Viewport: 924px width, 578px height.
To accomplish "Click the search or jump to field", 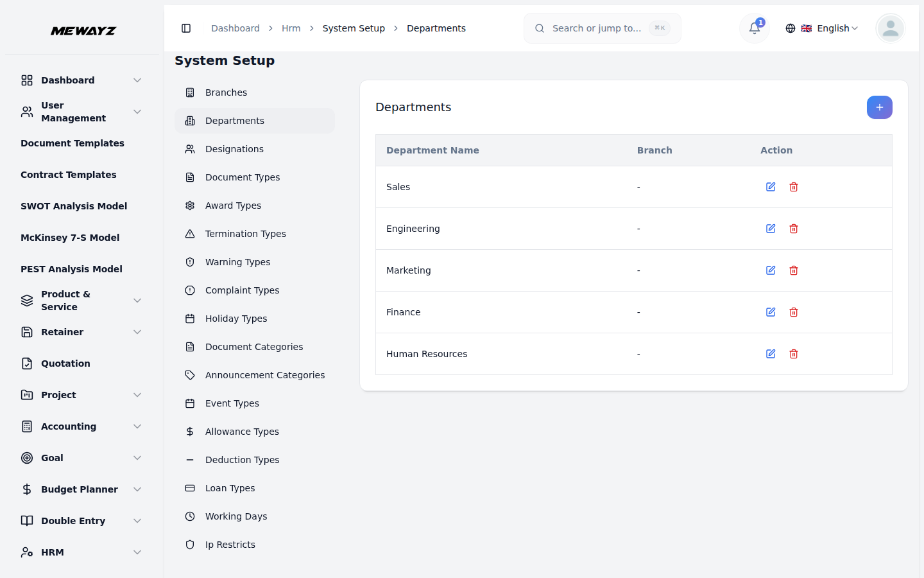I will tap(602, 28).
